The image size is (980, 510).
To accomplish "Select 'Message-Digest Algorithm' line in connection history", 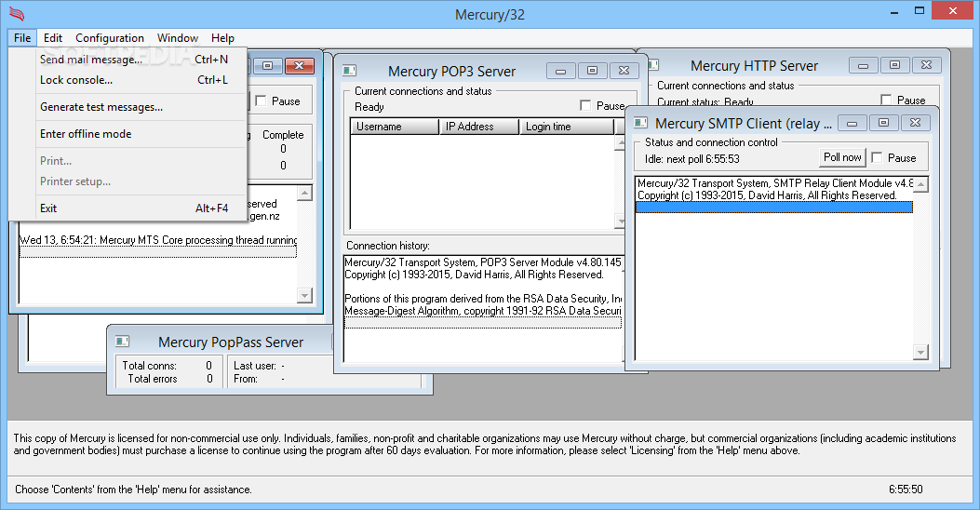I will [483, 311].
